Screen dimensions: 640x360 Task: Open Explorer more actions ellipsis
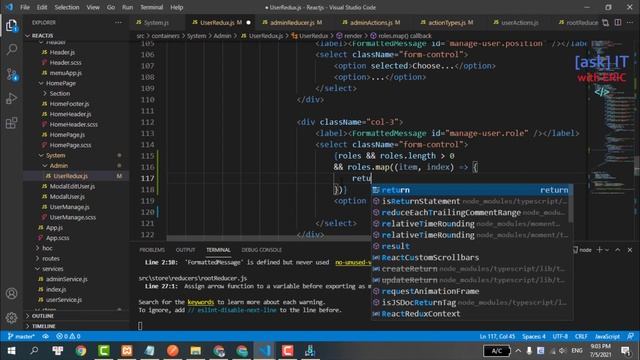click(118, 22)
